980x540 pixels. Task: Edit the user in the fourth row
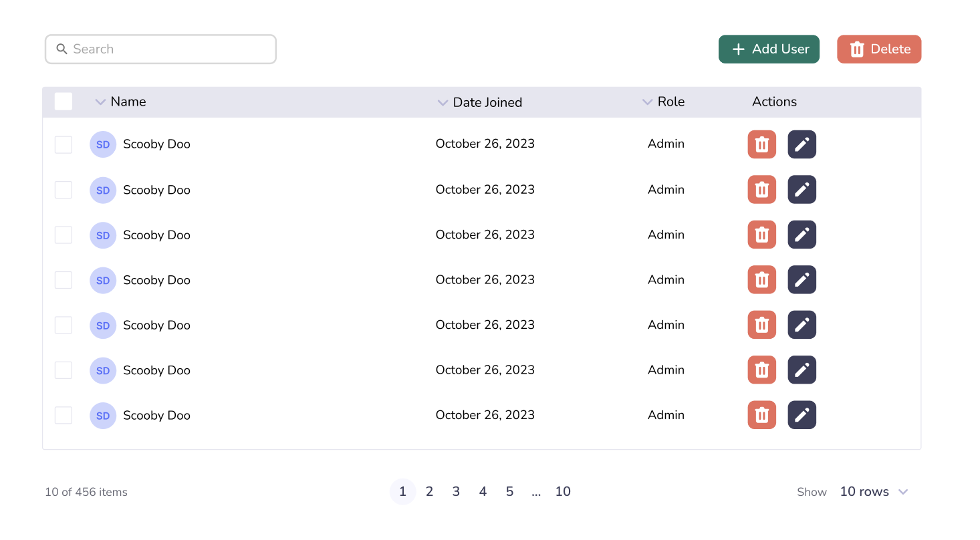point(802,279)
